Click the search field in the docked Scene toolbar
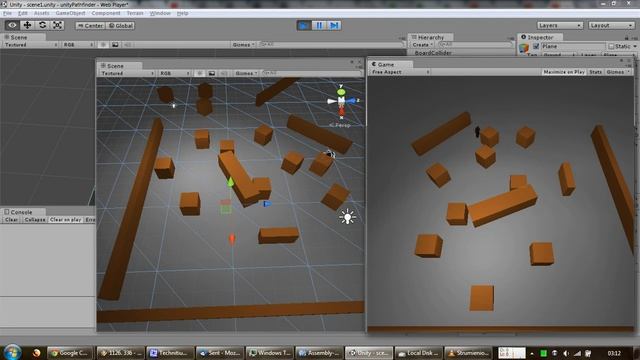The width and height of the screenshot is (640, 360). pyautogui.click(x=331, y=44)
